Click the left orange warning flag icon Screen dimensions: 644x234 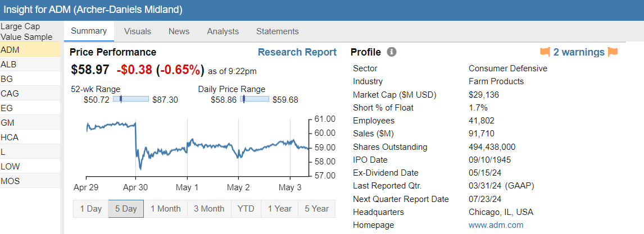(x=545, y=52)
